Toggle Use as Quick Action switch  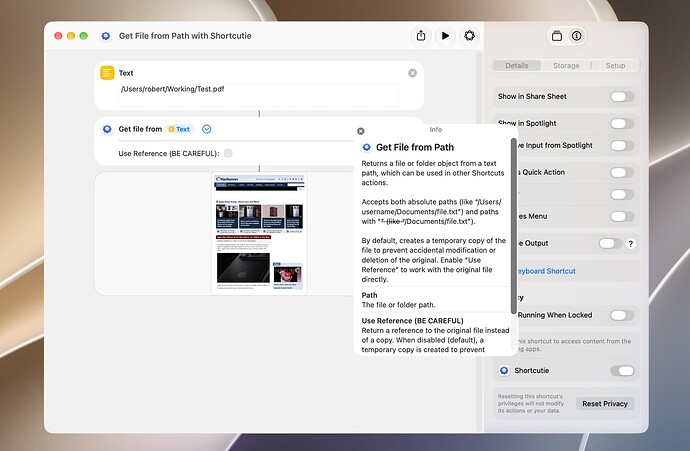pos(622,172)
